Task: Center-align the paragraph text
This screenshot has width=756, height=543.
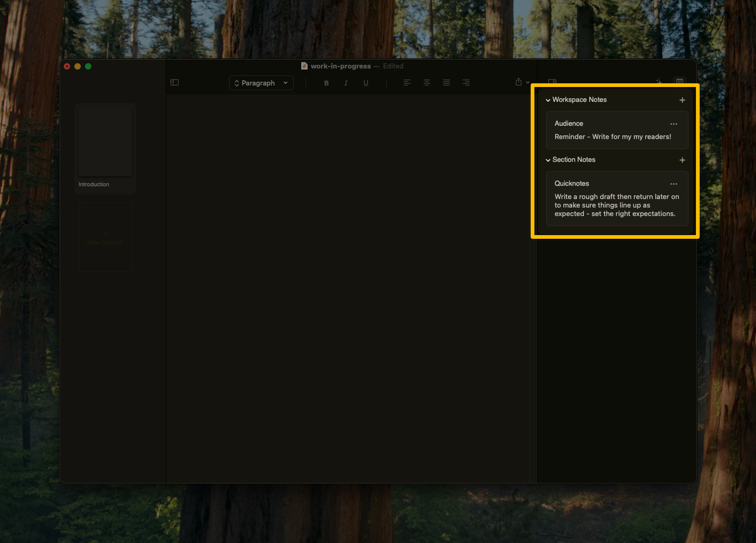Action: click(x=427, y=83)
